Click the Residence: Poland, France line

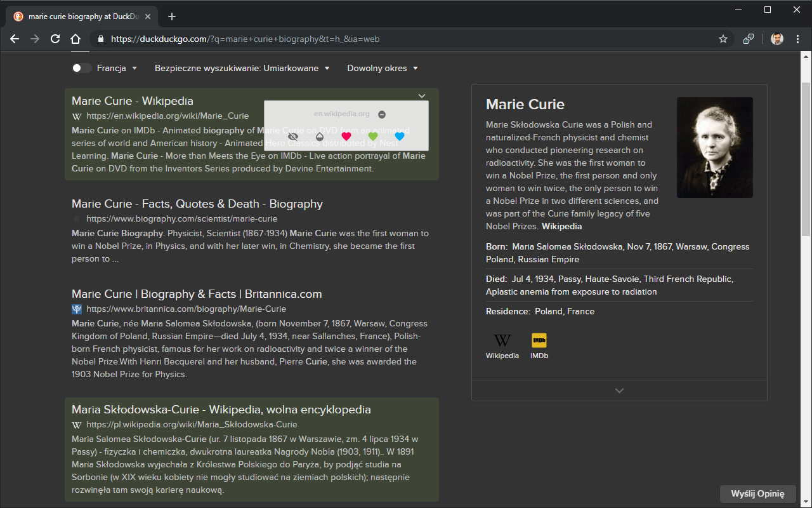540,311
